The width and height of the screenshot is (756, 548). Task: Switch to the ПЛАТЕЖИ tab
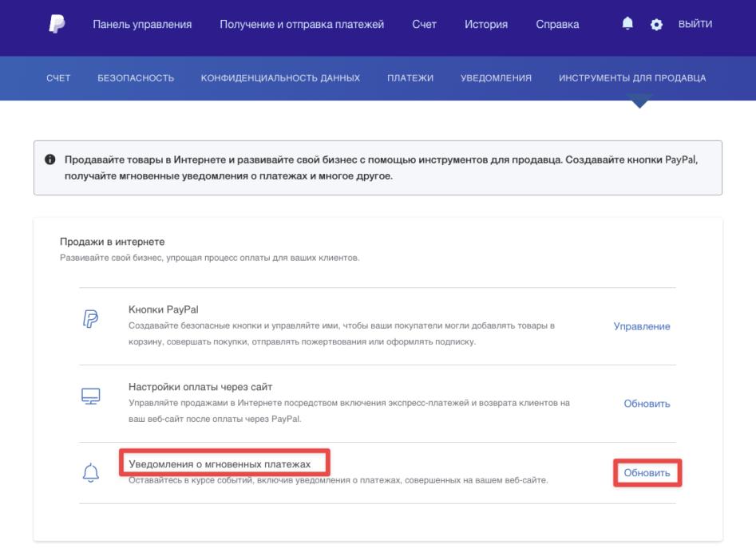click(410, 78)
